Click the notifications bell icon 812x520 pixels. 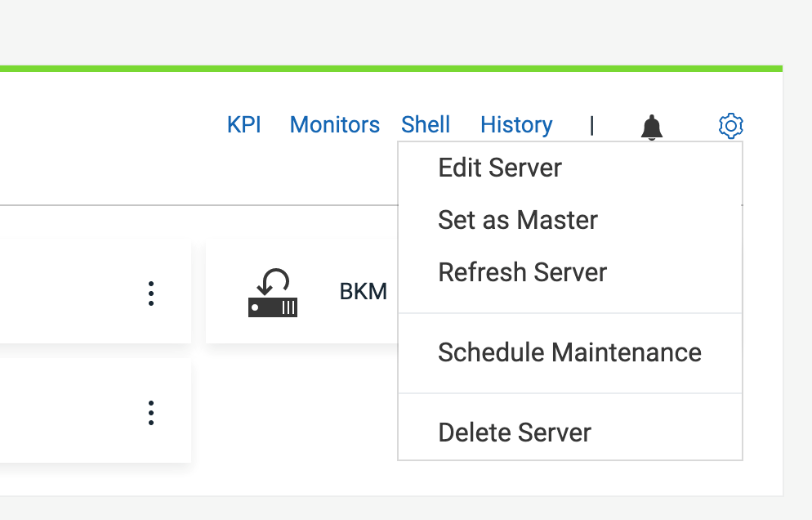click(651, 127)
